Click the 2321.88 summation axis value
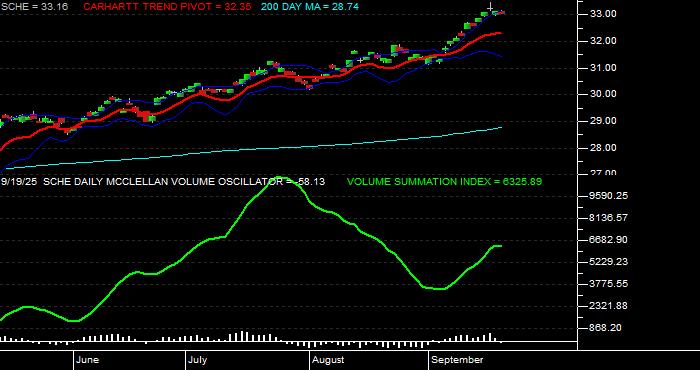700x370 pixels. tap(608, 306)
